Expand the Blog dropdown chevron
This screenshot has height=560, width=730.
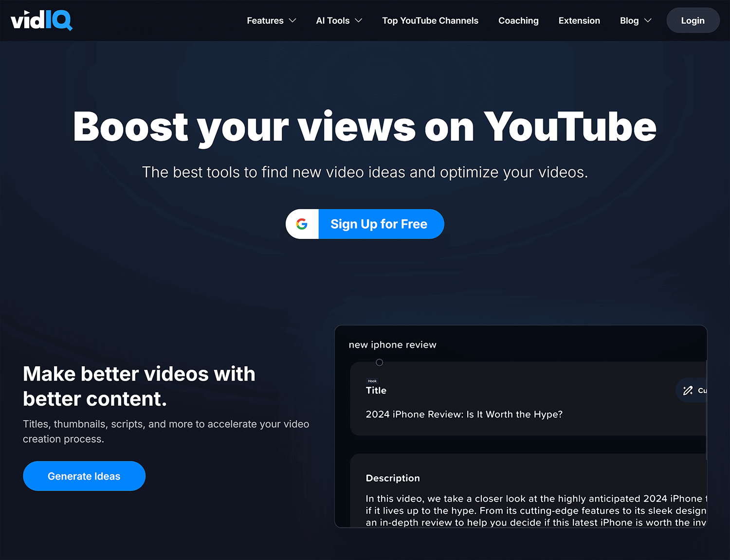pos(648,20)
